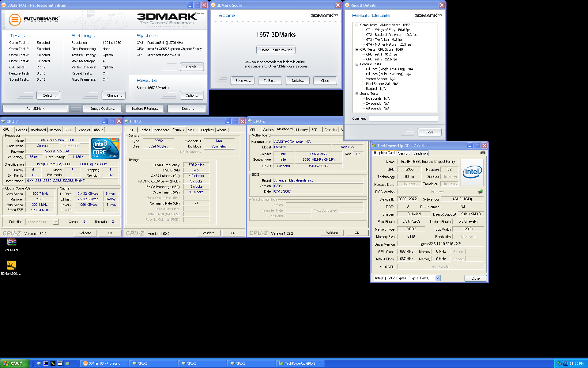Open About tab in CPU-Z Memory window
Viewport: 588px width, 368px height.
coord(222,130)
